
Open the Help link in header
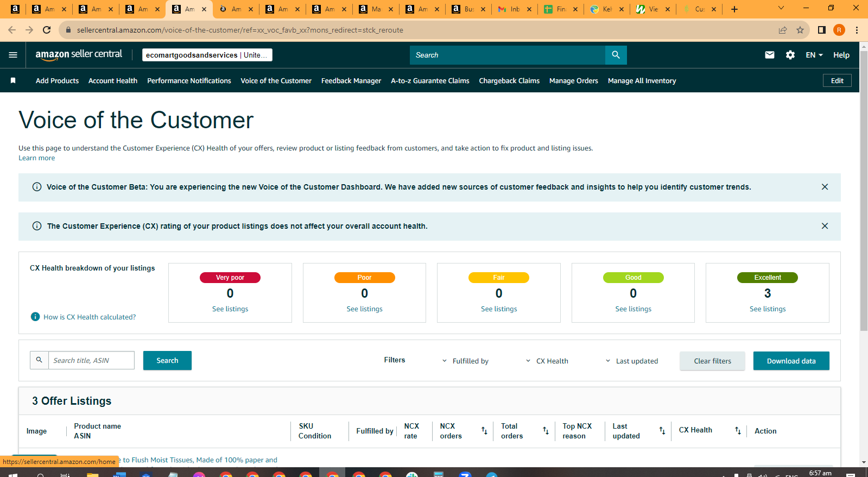pos(841,55)
